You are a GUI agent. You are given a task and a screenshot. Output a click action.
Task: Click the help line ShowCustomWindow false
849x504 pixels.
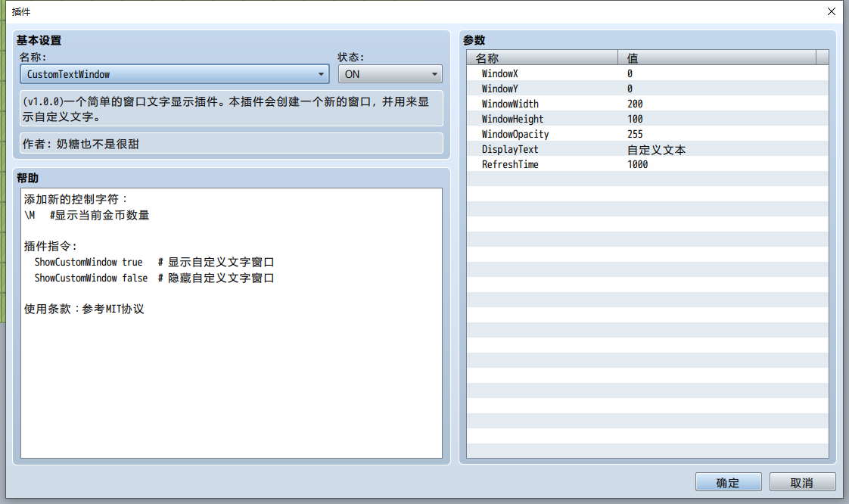(x=154, y=278)
